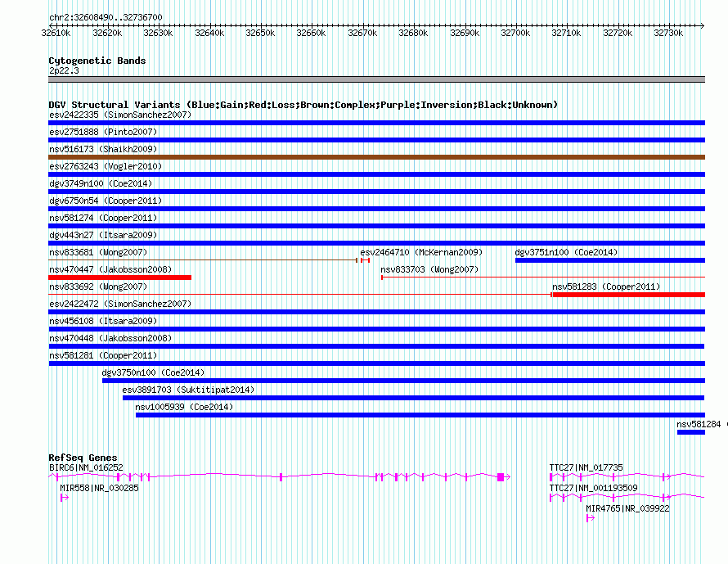
Task: Click the MIR4765|NR_039922 gene label
Action: pos(627,508)
